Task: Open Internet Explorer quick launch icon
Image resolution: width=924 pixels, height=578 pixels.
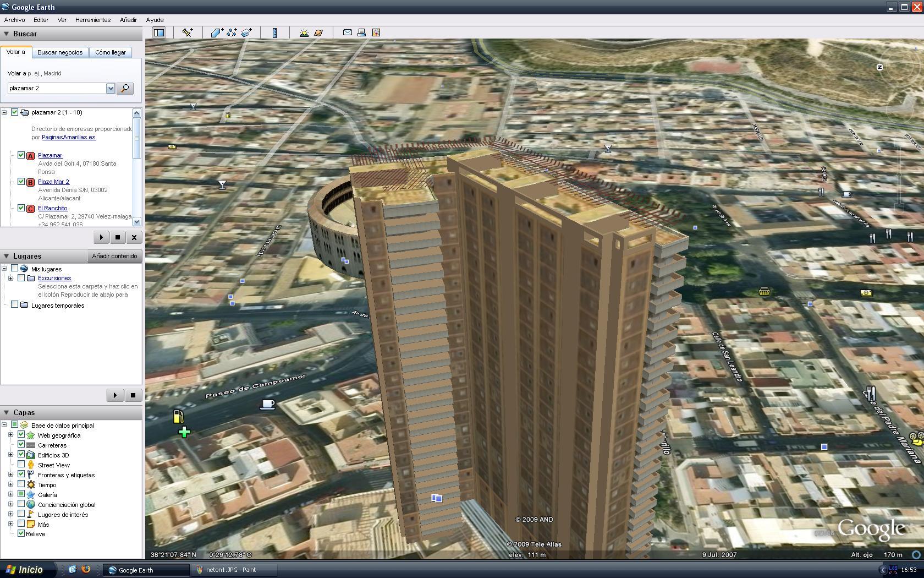Action: [x=72, y=570]
